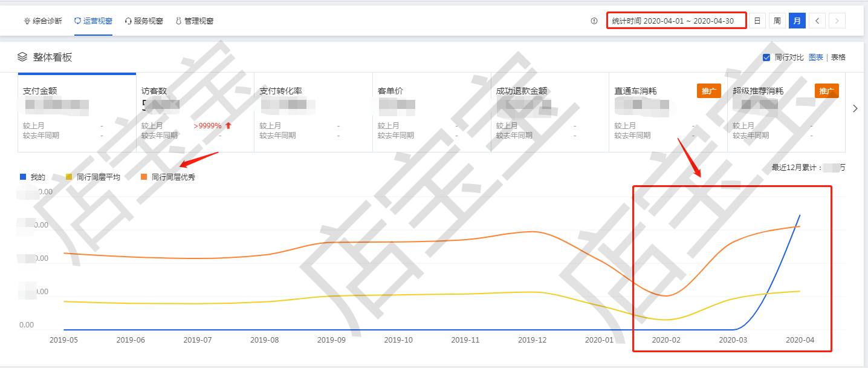Image resolution: width=868 pixels, height=368 pixels.
Task: Click the 整体看板 layers icon
Action: coord(22,57)
